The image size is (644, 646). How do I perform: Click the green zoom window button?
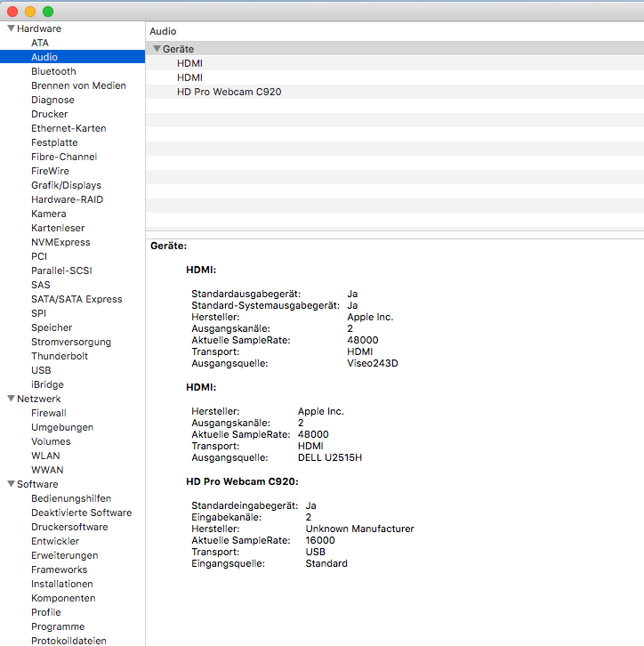(48, 12)
